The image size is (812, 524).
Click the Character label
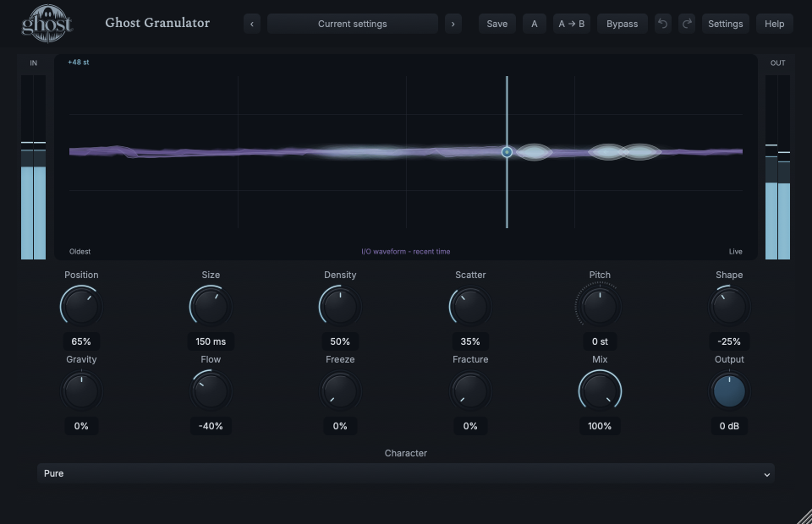click(405, 453)
